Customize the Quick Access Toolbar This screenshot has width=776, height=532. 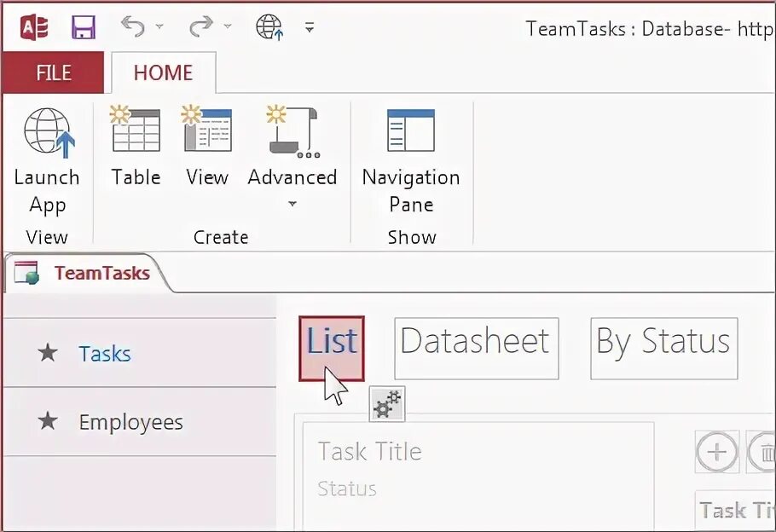point(310,28)
